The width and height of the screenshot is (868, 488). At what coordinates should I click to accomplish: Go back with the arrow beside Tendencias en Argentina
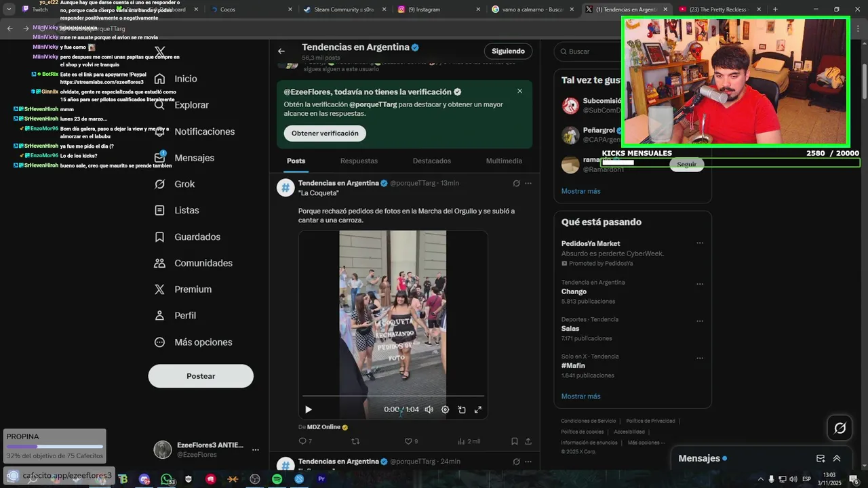pyautogui.click(x=281, y=51)
